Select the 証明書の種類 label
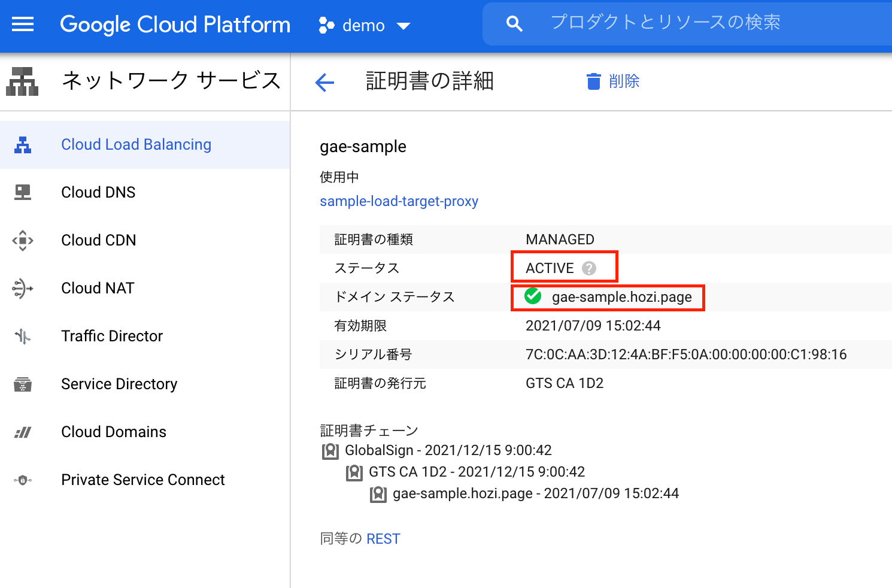 374,240
